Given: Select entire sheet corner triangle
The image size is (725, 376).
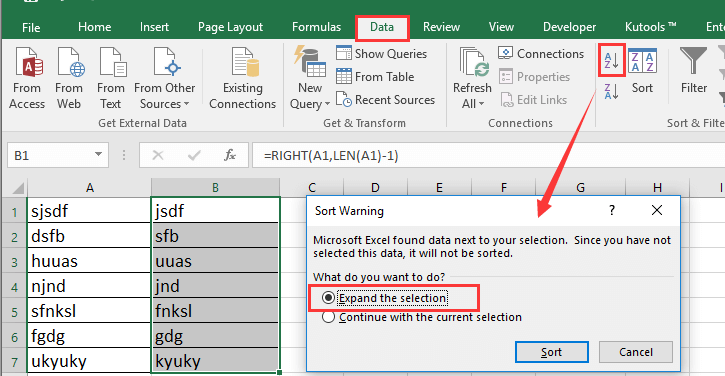Looking at the screenshot, I should pyautogui.click(x=18, y=188).
